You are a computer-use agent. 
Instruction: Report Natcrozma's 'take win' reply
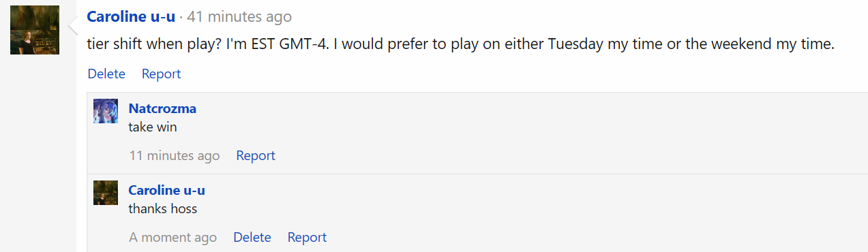pos(256,156)
